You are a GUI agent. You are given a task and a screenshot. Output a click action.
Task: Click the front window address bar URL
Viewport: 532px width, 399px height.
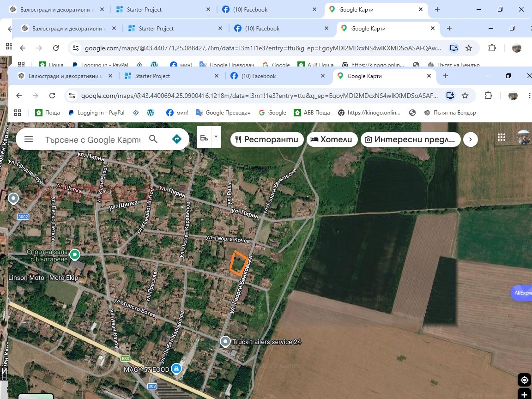tap(259, 96)
